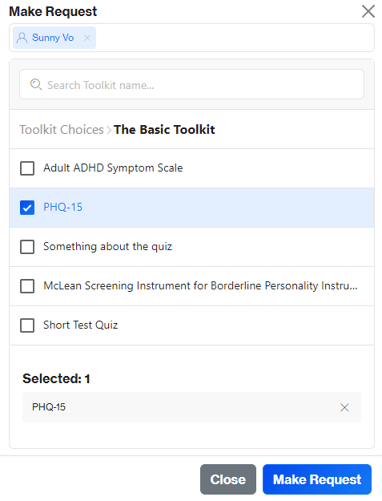
Task: Enable the Short Test Quiz checkbox
Action: 27,325
